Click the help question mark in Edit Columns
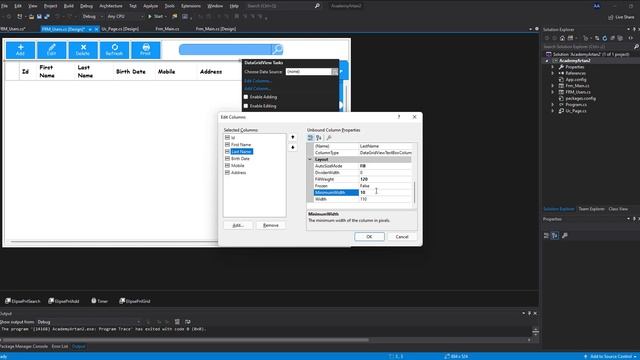This screenshot has width=640, height=360. coord(399,117)
